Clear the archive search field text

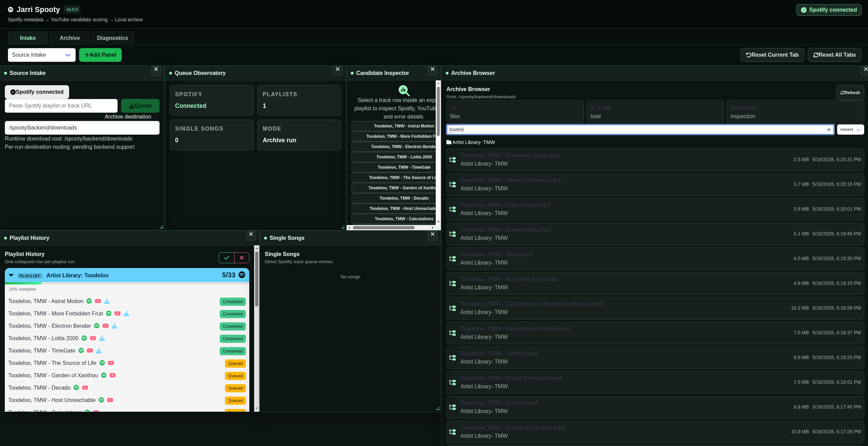[829, 130]
